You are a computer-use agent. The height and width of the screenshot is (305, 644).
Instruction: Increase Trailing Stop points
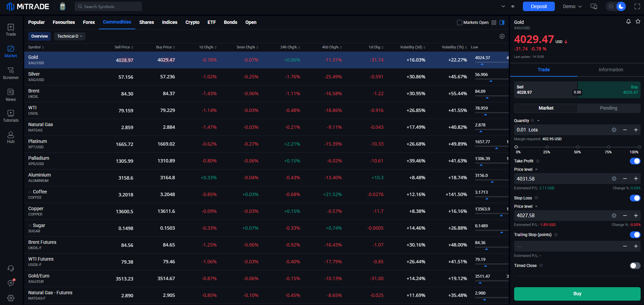tap(636, 246)
